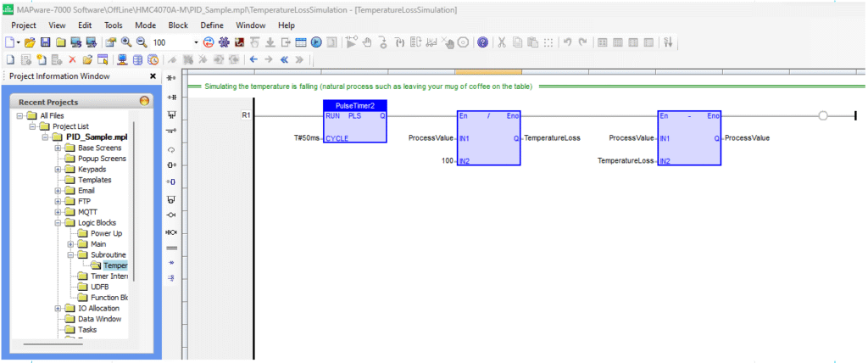The image size is (868, 363).
Task: Open the Edit menu
Action: point(85,25)
